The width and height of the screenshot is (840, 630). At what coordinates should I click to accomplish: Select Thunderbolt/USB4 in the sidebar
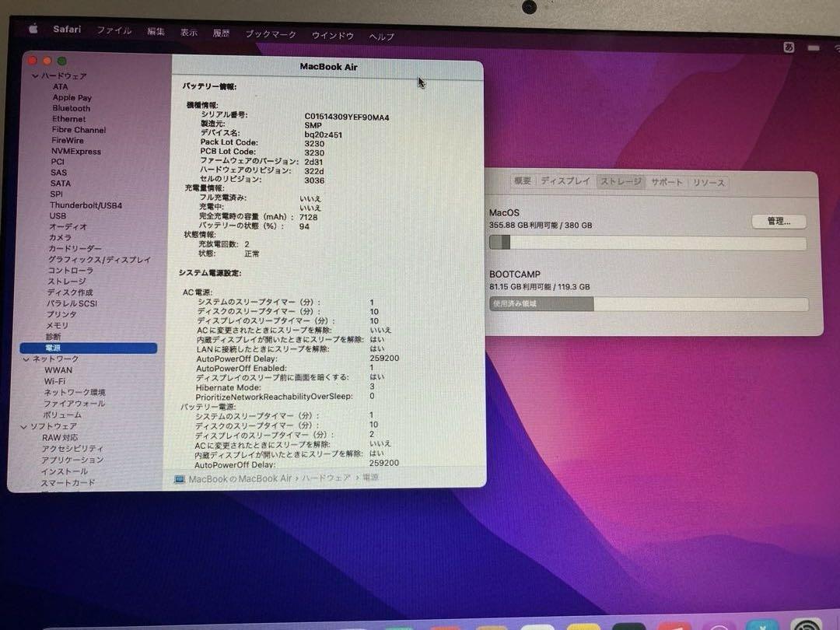pyautogui.click(x=86, y=205)
